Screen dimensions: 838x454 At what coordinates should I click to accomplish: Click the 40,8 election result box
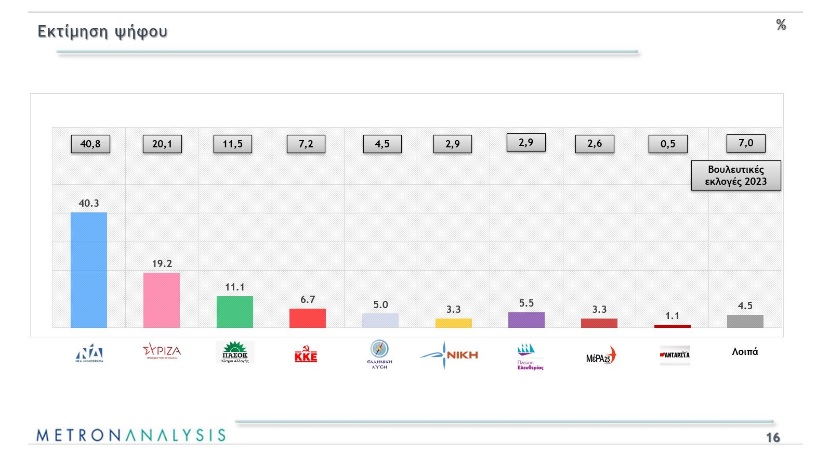coord(88,144)
